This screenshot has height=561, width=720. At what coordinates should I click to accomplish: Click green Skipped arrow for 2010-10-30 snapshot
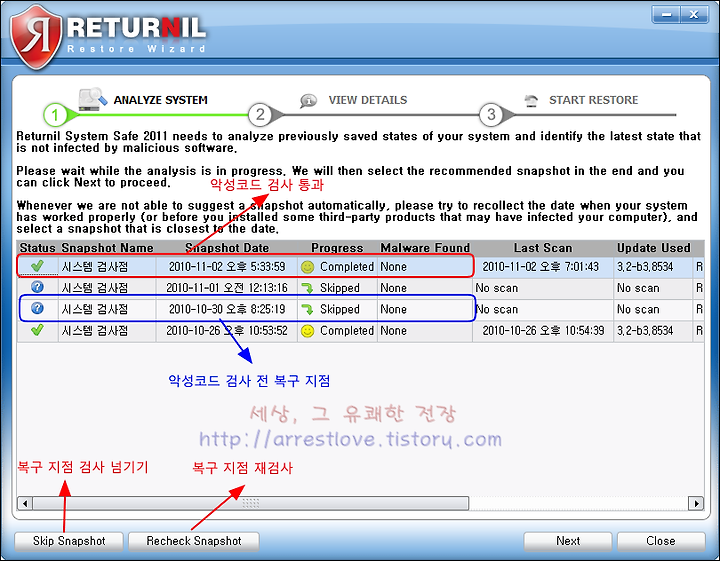307,309
